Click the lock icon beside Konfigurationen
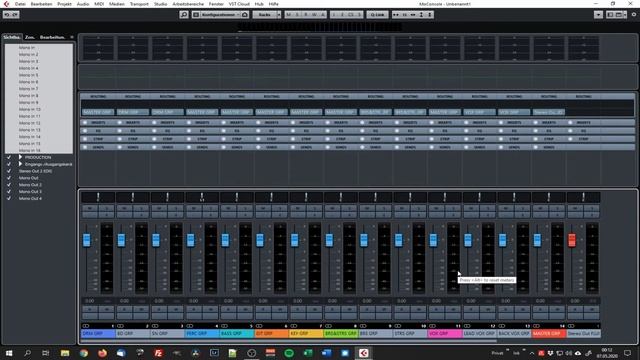 click(245, 15)
